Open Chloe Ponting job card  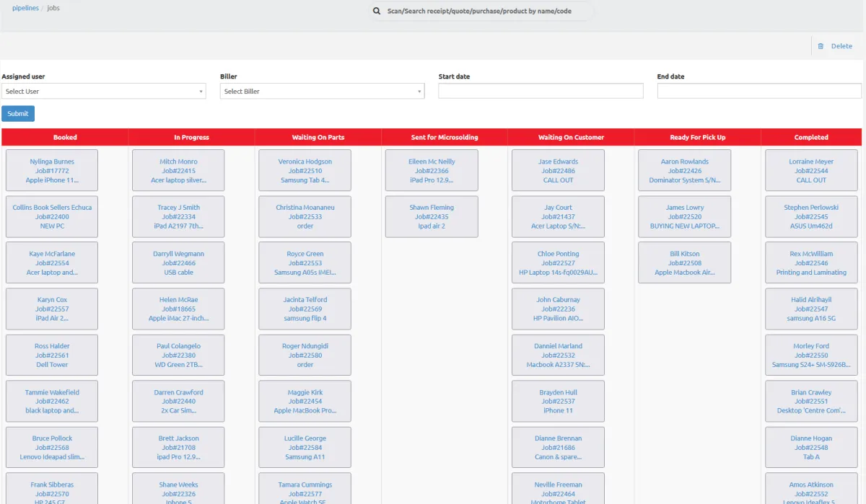click(558, 263)
